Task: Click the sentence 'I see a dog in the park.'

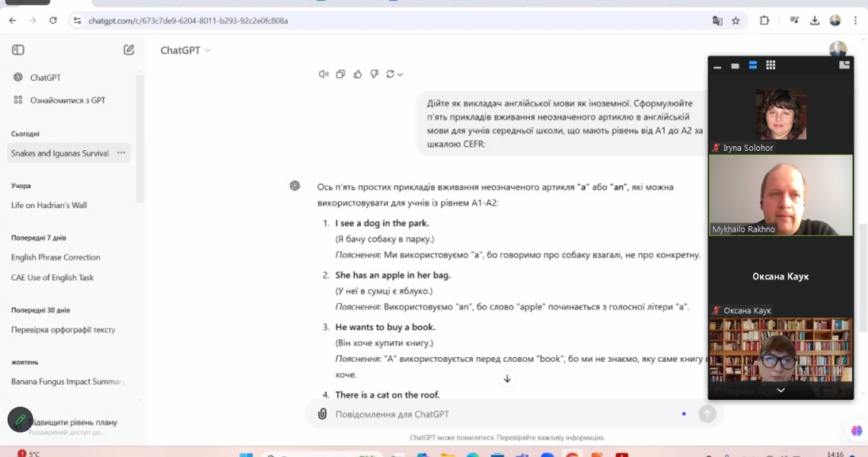Action: [x=382, y=223]
